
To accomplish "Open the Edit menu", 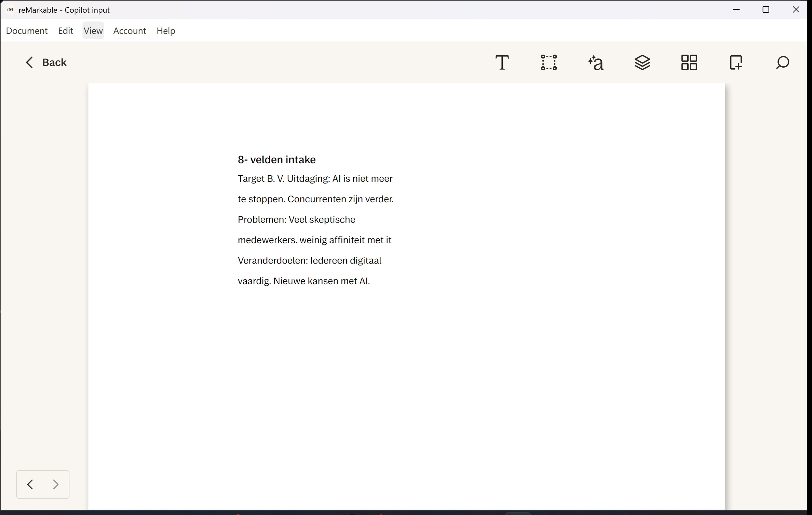I will coord(65,31).
